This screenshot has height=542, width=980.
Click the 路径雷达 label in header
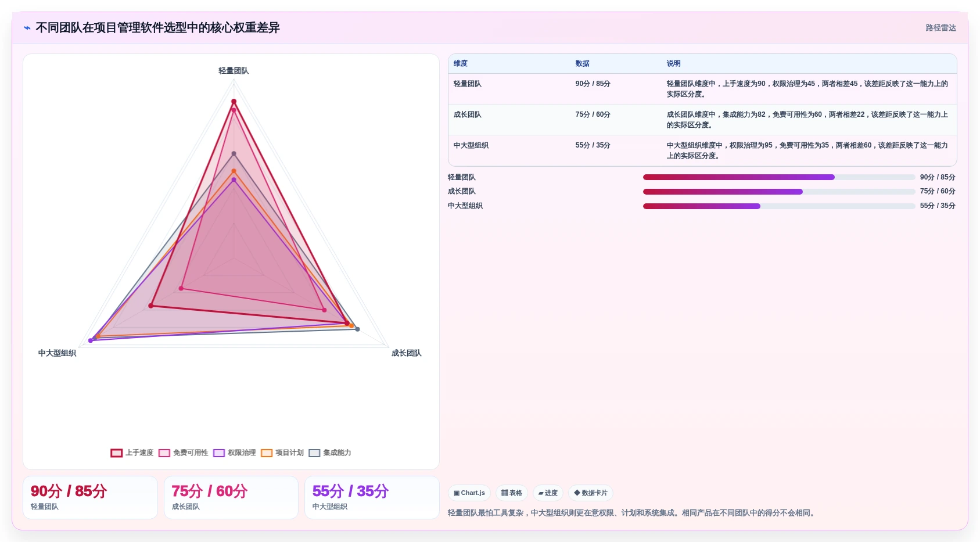pyautogui.click(x=940, y=28)
